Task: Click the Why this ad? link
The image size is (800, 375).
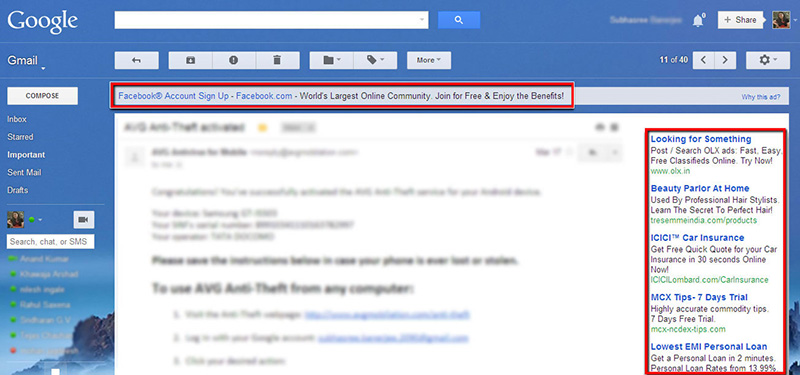Action: pyautogui.click(x=761, y=96)
